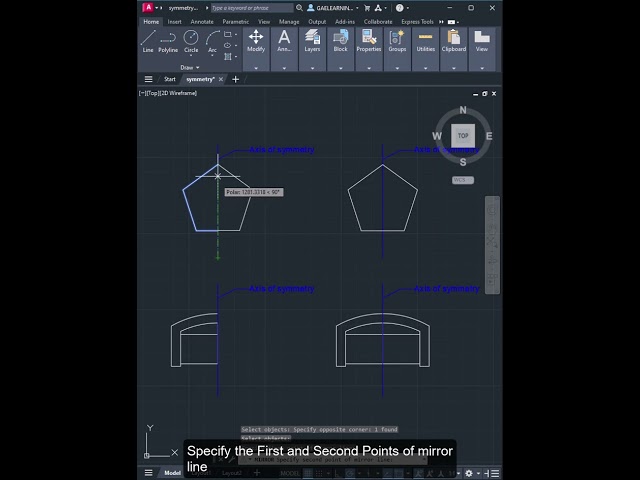Open the Autodesk App Store icon
The height and width of the screenshot is (480, 640).
[378, 8]
